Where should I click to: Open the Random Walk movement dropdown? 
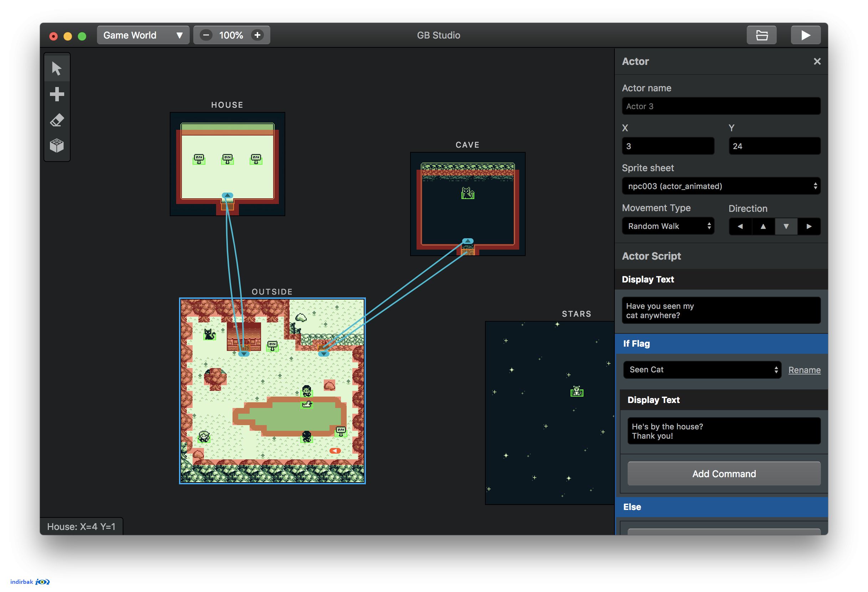(x=668, y=226)
